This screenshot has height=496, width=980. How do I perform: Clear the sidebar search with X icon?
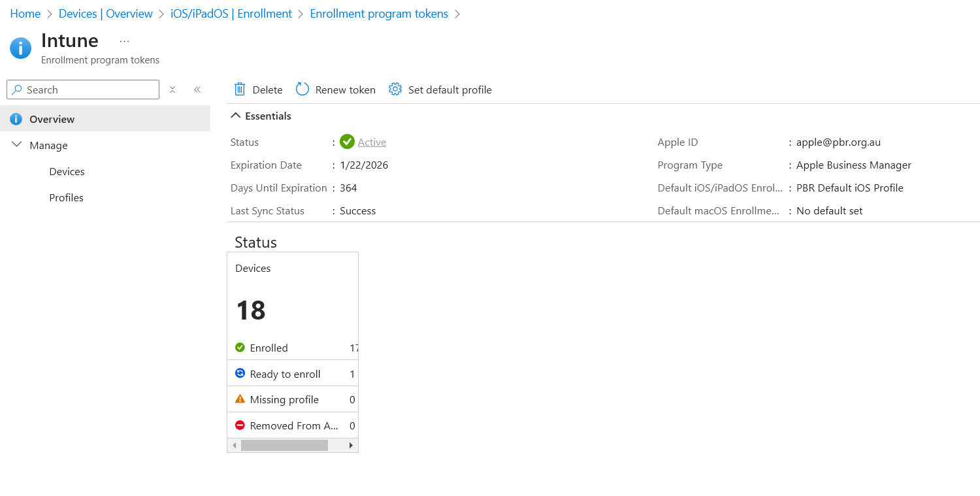(172, 90)
